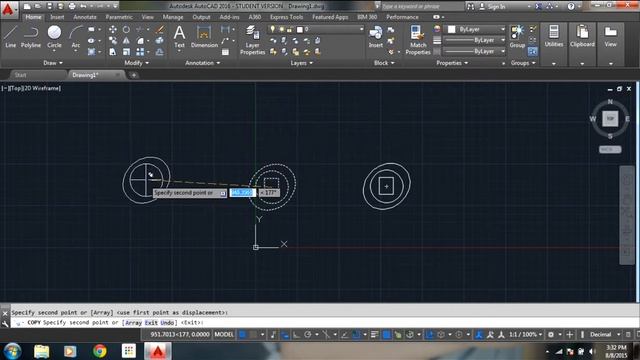Open the Insert ribbon tab
The image size is (640, 360).
[x=57, y=17]
